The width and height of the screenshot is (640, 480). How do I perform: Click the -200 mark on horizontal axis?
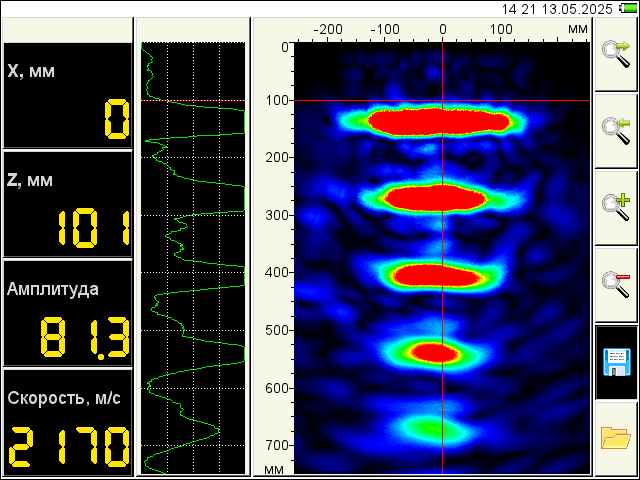(328, 29)
